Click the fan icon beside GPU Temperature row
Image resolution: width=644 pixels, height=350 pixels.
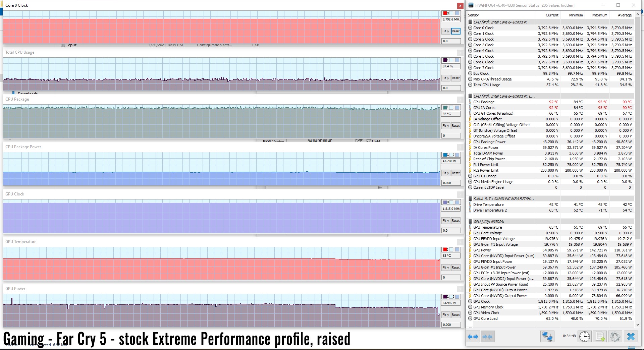click(x=470, y=227)
